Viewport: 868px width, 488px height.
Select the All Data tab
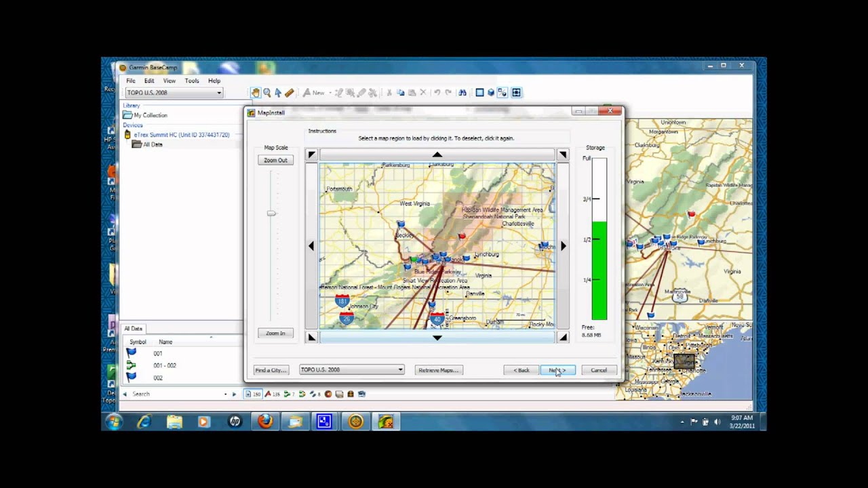tap(133, 329)
